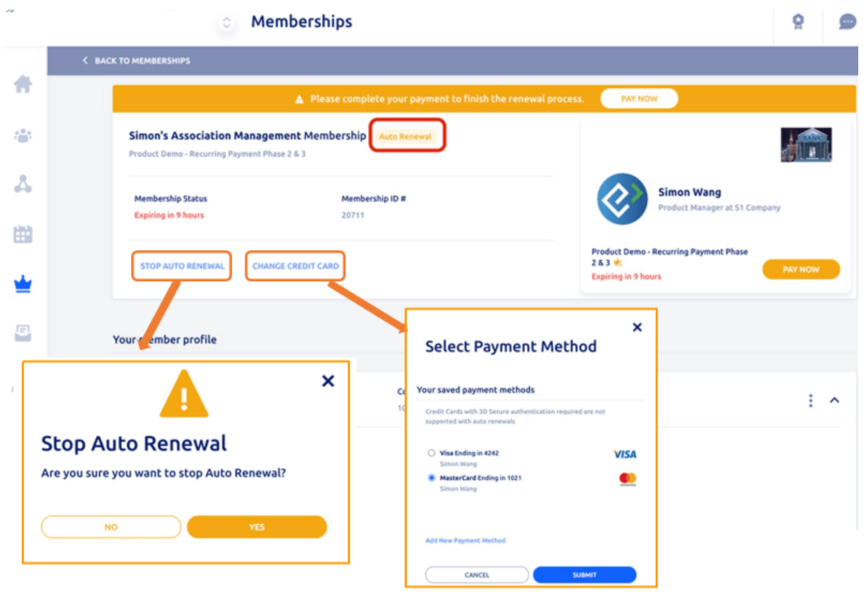868x600 pixels.
Task: Click the Expiring in 9 hours status under Membership Status
Action: (x=169, y=215)
